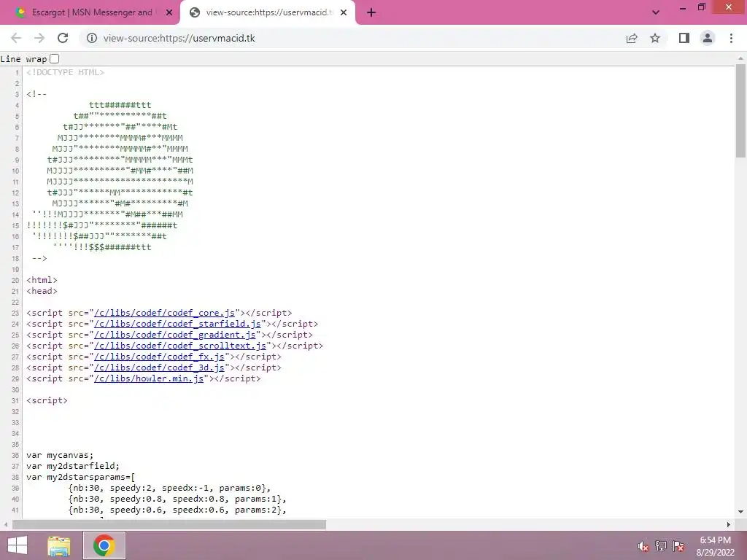Click the comment closing '-->' line
The image size is (747, 560).
pyautogui.click(x=39, y=258)
